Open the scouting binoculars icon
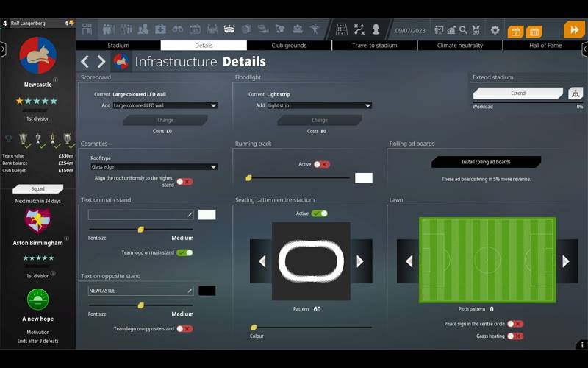Image resolution: width=588 pixels, height=368 pixels. 178,29
